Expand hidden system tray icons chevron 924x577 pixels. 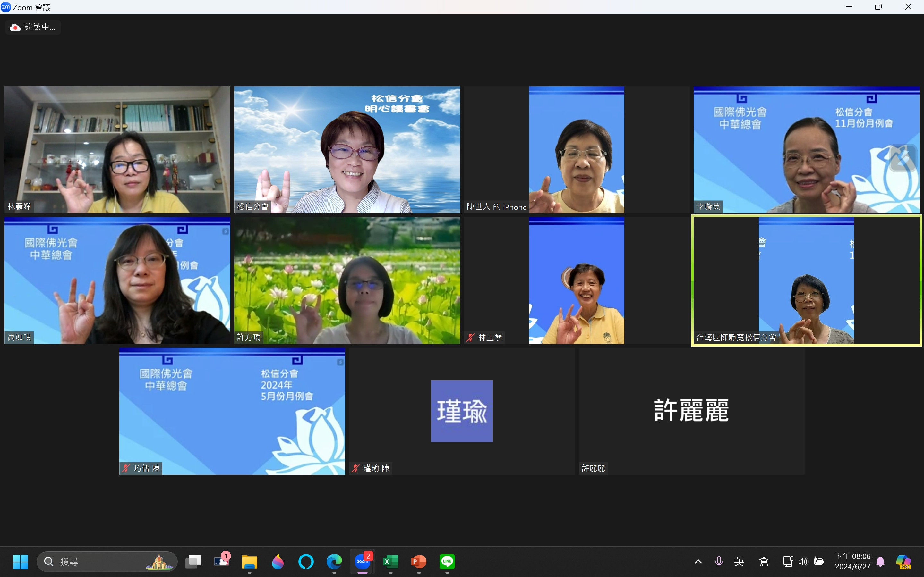698,561
